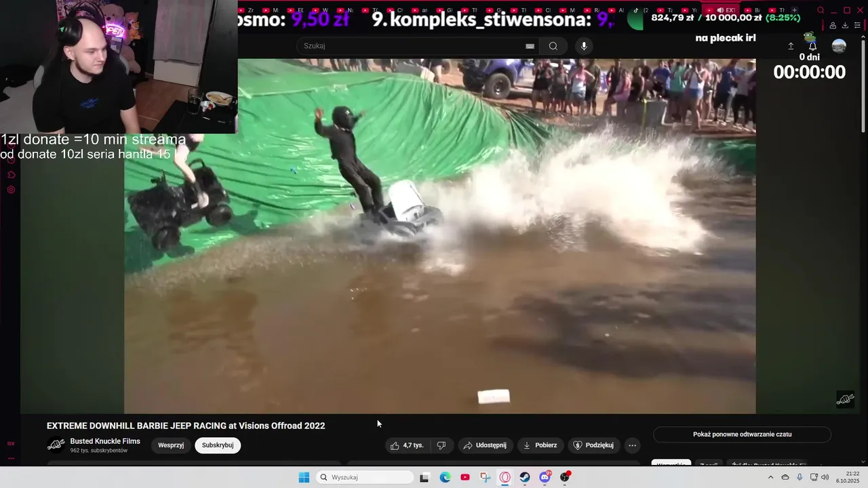Open the YouTube create/upload icon
Screen dimensions: 868x488
pos(791,46)
